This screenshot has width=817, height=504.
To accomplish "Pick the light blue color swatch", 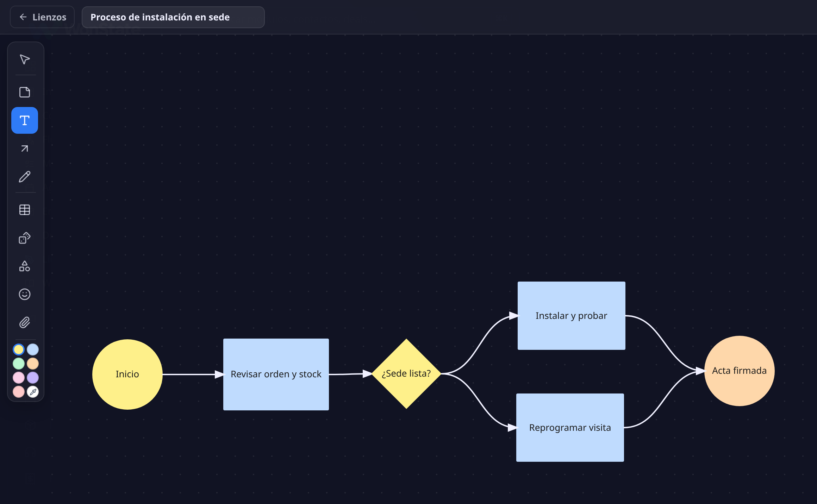I will [x=33, y=349].
